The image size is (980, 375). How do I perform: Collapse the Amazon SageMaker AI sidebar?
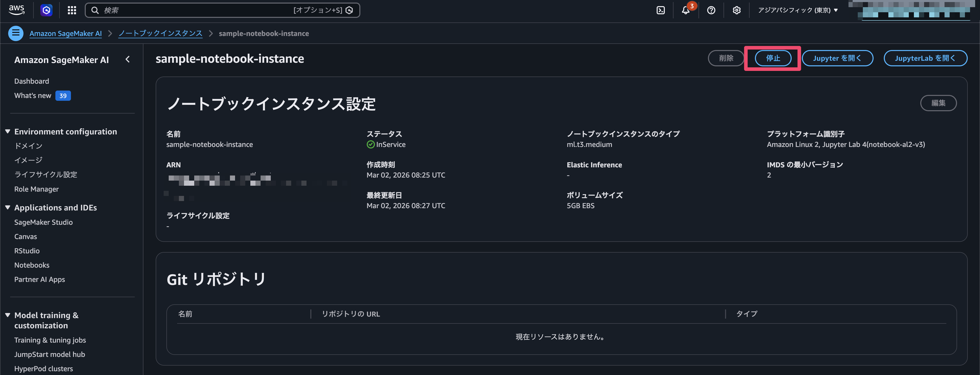click(x=128, y=59)
